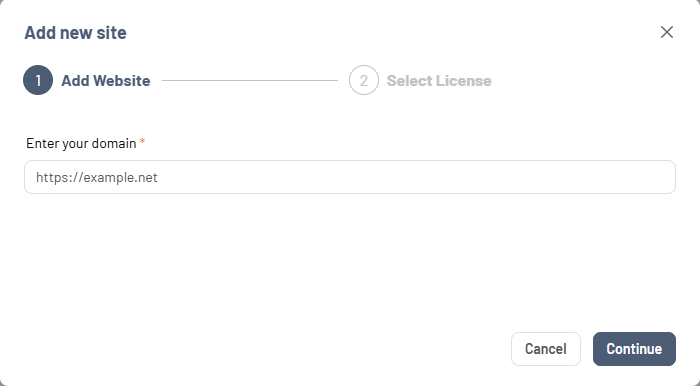Focus the domain box at its right end
This screenshot has height=386, width=700.
(x=661, y=177)
